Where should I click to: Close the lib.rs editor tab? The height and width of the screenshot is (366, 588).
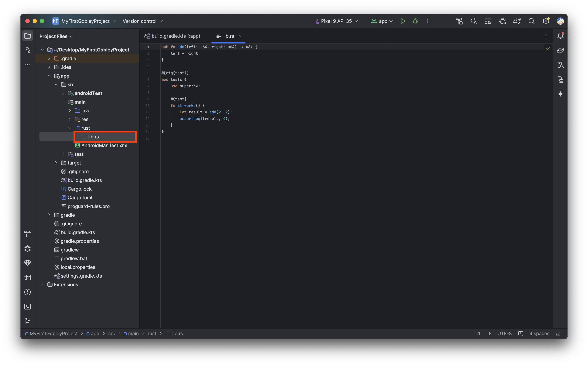coord(240,36)
